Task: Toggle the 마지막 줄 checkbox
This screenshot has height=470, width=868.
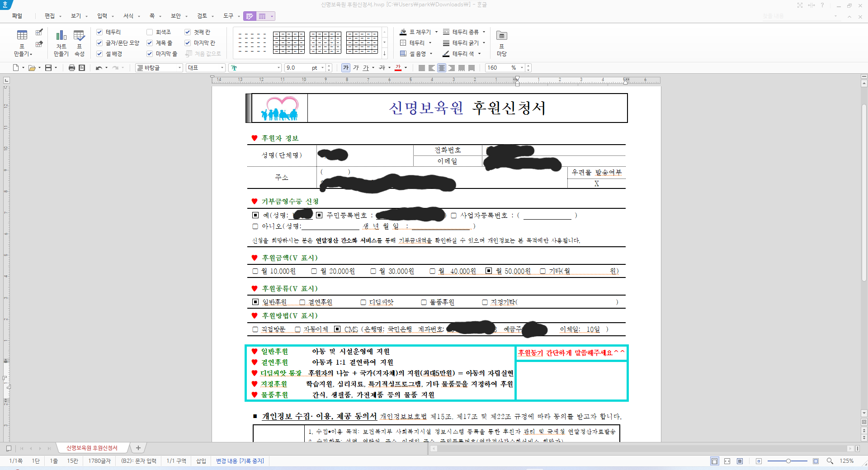Action: 150,54
